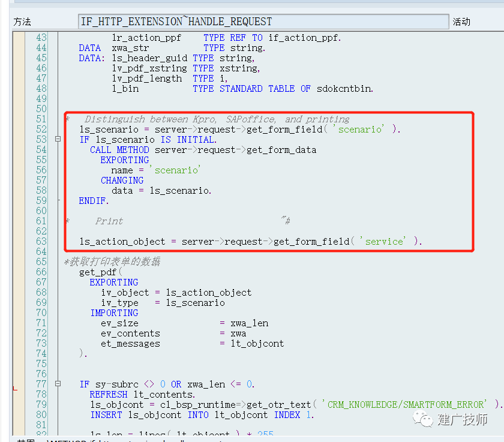Image resolution: width=504 pixels, height=442 pixels.
Task: Click the '活动' status text
Action: coord(461,22)
